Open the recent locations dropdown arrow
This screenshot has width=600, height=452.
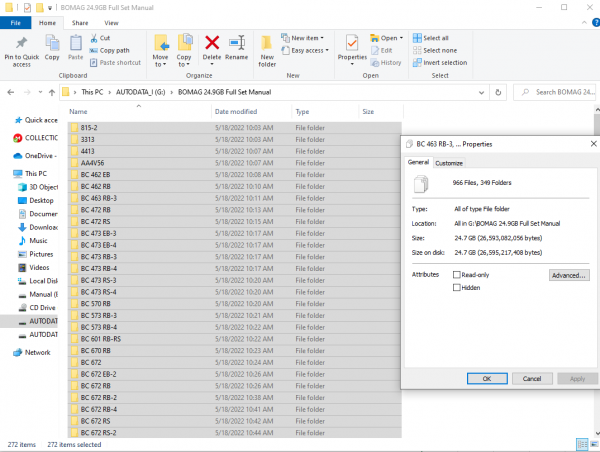tap(40, 92)
